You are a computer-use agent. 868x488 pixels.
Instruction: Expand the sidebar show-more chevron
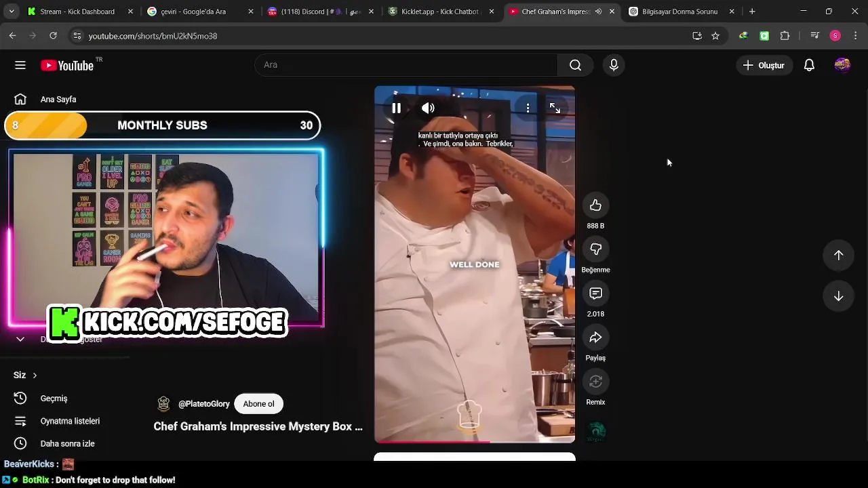[20, 339]
